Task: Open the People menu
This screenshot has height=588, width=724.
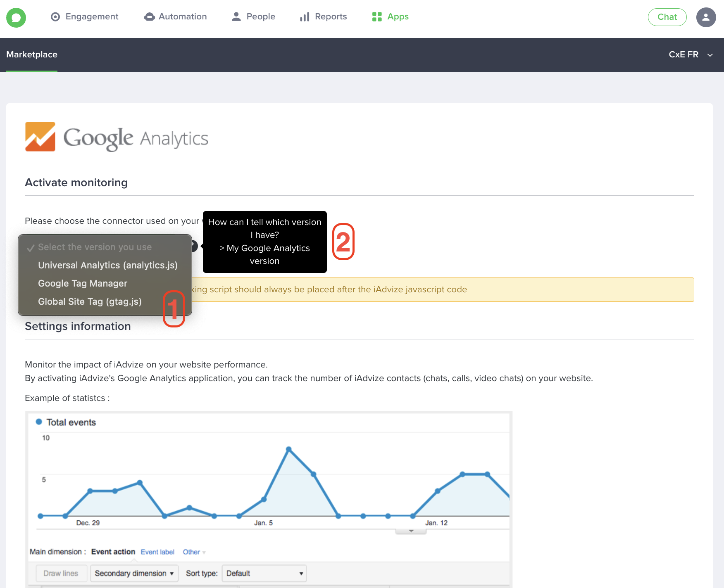Action: pyautogui.click(x=253, y=17)
